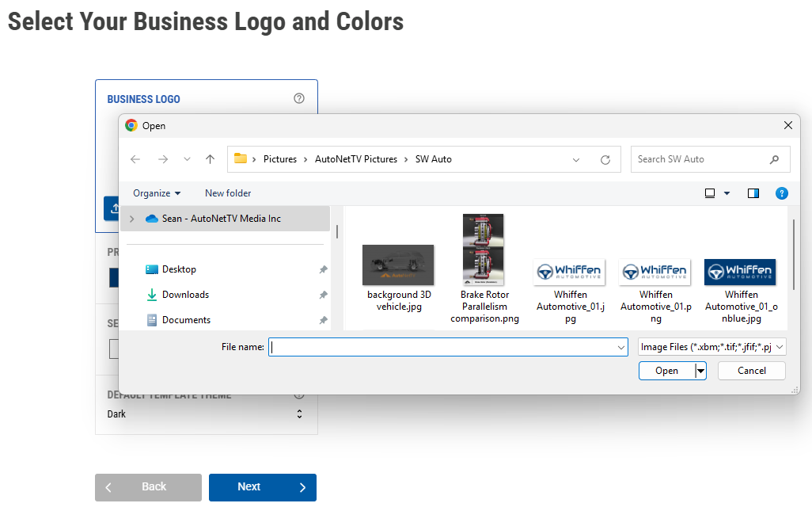Viewport: 812px width, 507px height.
Task: Click pin icon next to Documents
Action: click(323, 320)
